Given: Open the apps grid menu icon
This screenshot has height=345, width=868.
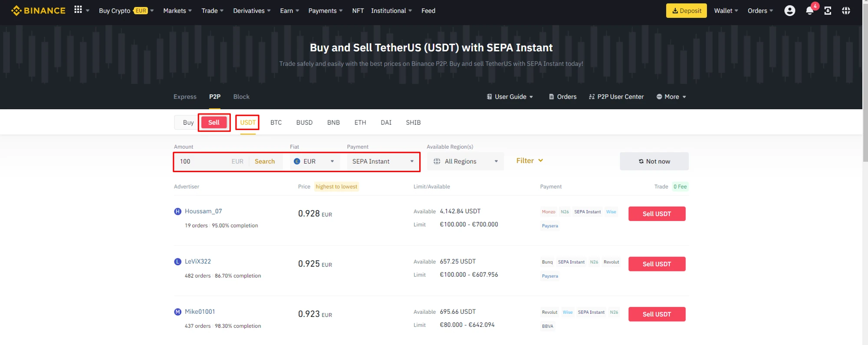Looking at the screenshot, I should (x=78, y=10).
